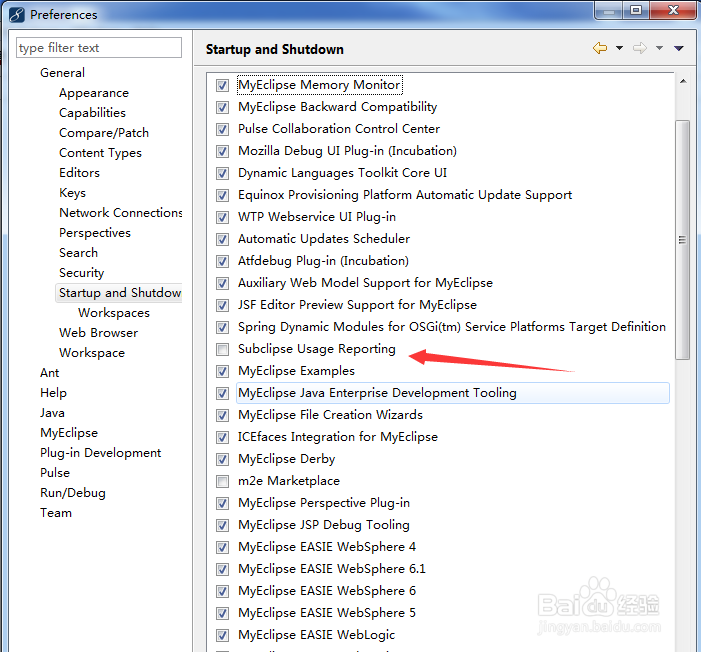Open Web Browser preferences page
This screenshot has width=701, height=652.
coord(98,333)
